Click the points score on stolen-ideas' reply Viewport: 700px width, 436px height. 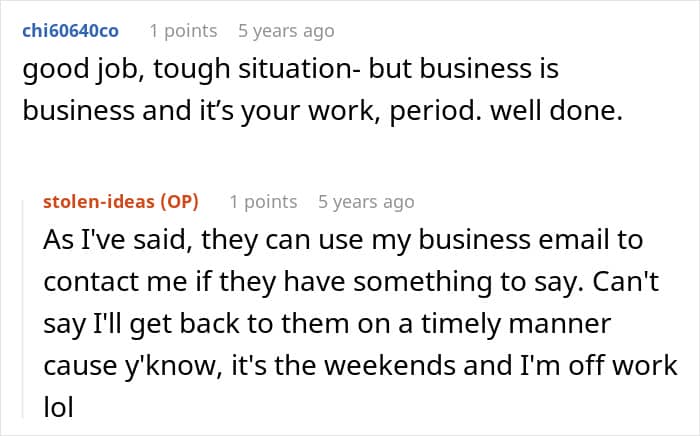pyautogui.click(x=263, y=202)
